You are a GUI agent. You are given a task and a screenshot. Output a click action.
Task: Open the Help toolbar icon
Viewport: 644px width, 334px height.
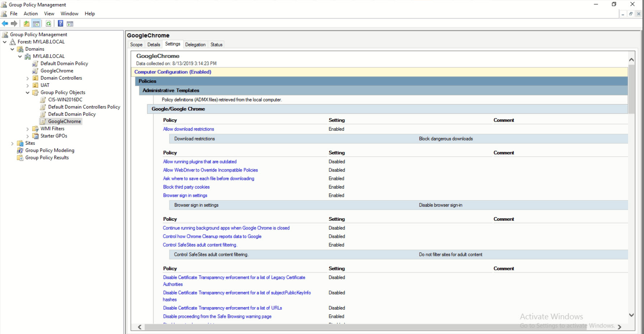[x=60, y=24]
